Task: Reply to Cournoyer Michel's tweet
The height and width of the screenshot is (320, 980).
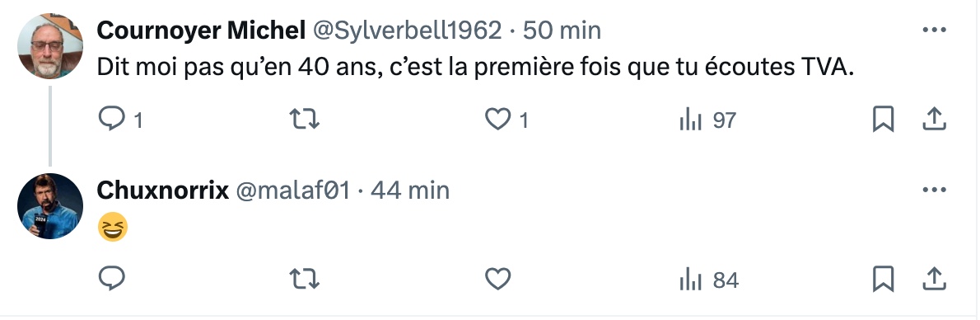Action: pos(120,119)
